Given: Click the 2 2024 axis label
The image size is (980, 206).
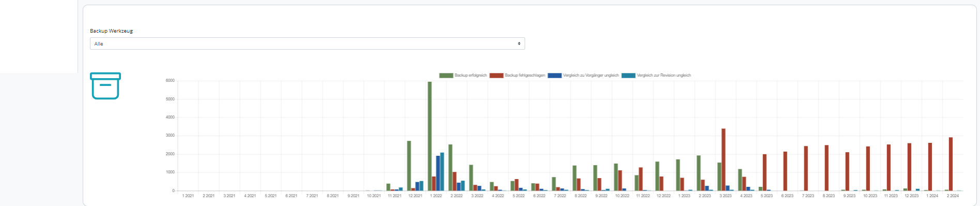Looking at the screenshot, I should pos(953,196).
